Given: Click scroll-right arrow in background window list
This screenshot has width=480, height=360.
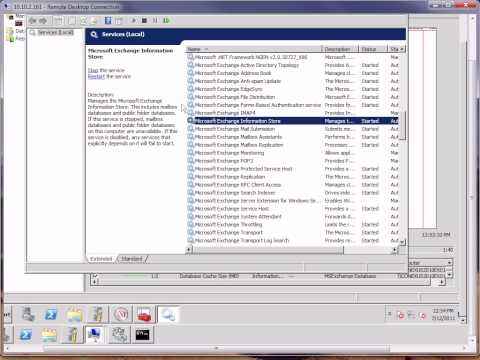Looking at the screenshot, I should [442, 282].
